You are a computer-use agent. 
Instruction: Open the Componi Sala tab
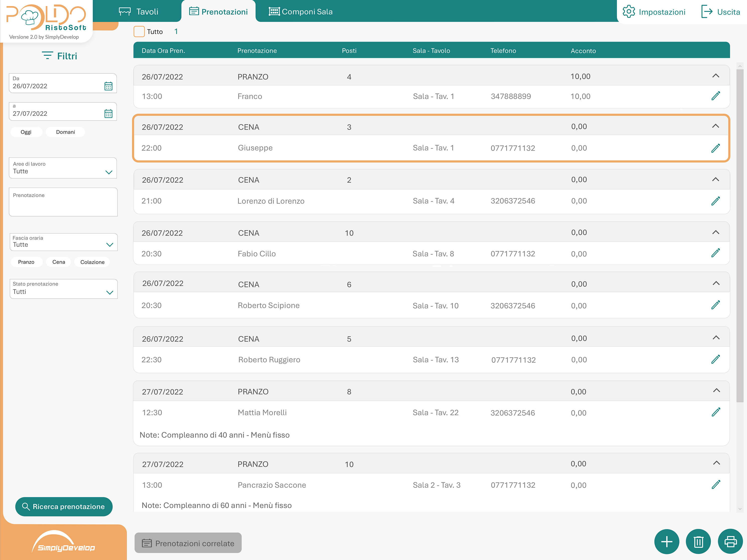coord(301,12)
